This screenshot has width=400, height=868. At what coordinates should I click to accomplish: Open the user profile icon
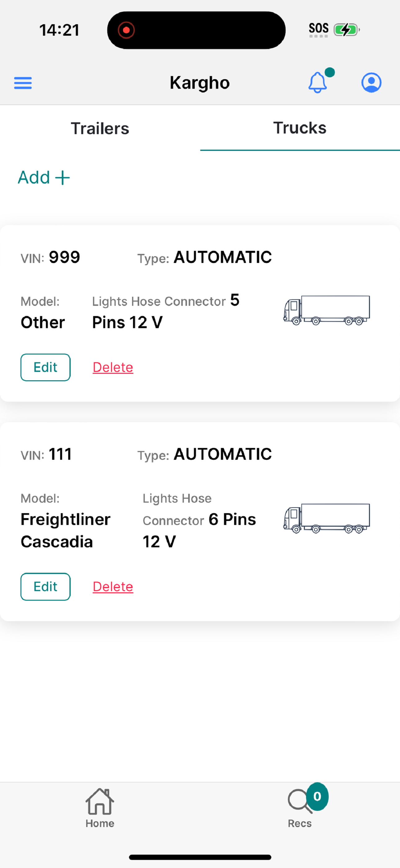tap(371, 83)
